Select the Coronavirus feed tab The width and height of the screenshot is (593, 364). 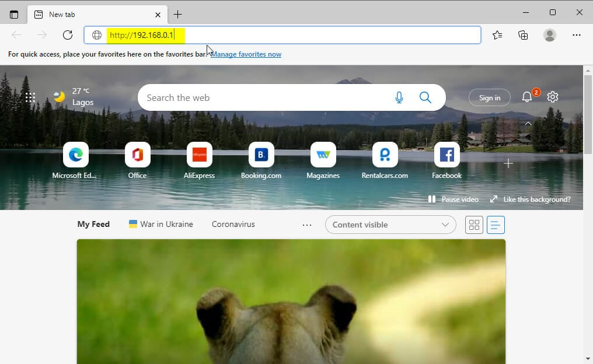pos(233,224)
